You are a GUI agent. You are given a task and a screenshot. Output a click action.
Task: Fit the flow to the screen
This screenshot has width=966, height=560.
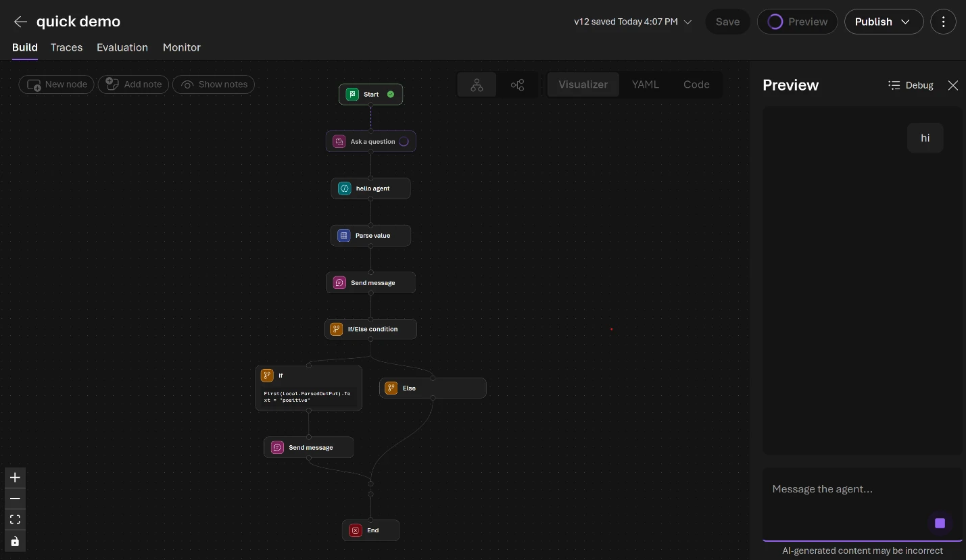(15, 519)
